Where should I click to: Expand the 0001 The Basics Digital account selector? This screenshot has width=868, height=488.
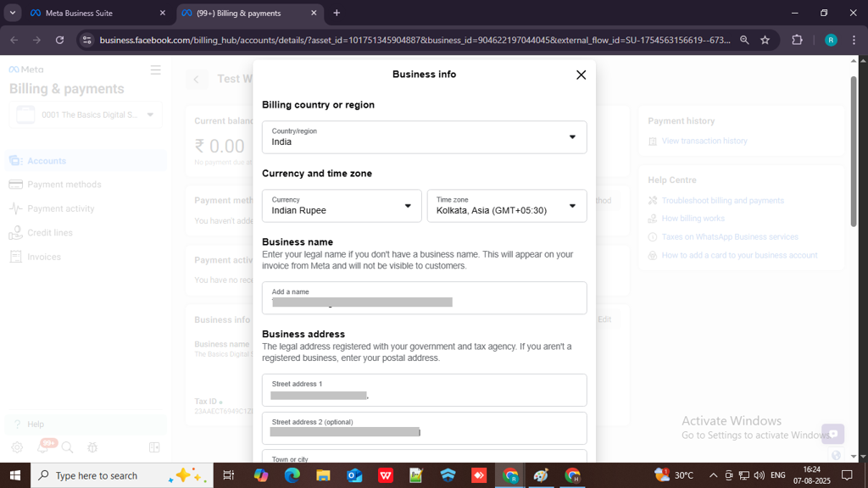point(86,114)
